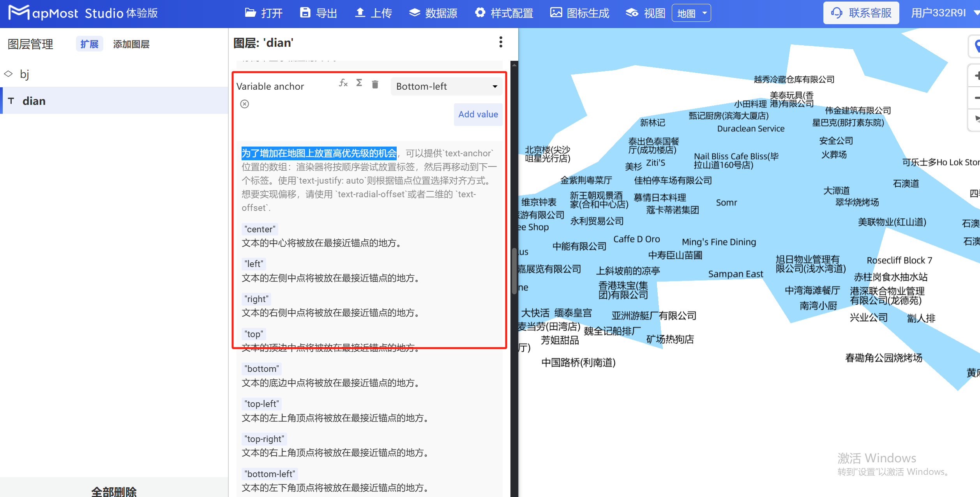The image size is (980, 497).
Task: Open the 图标生成 icon generator
Action: (556, 12)
